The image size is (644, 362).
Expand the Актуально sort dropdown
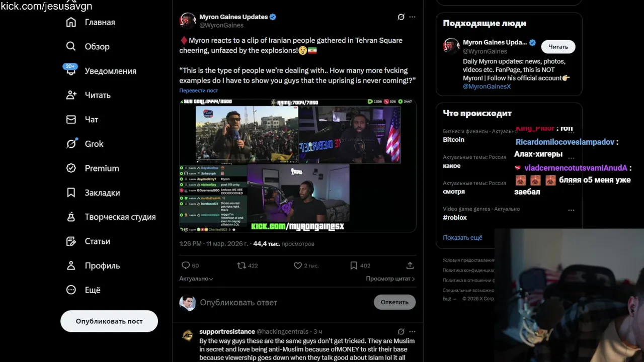click(196, 279)
